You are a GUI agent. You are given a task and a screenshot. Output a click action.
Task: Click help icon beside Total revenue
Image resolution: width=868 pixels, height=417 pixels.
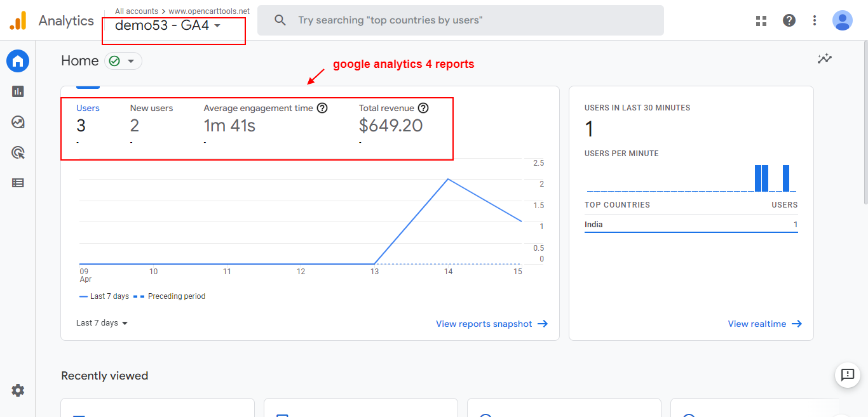tap(423, 108)
